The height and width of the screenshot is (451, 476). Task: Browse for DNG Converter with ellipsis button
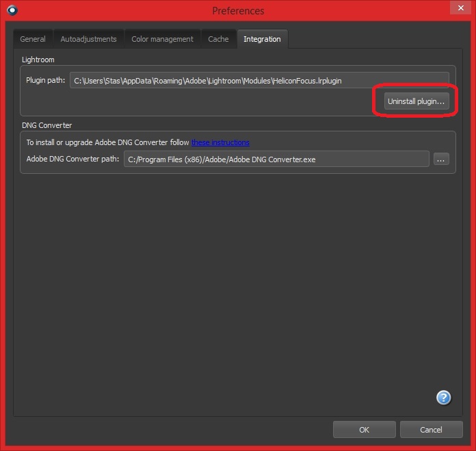441,159
